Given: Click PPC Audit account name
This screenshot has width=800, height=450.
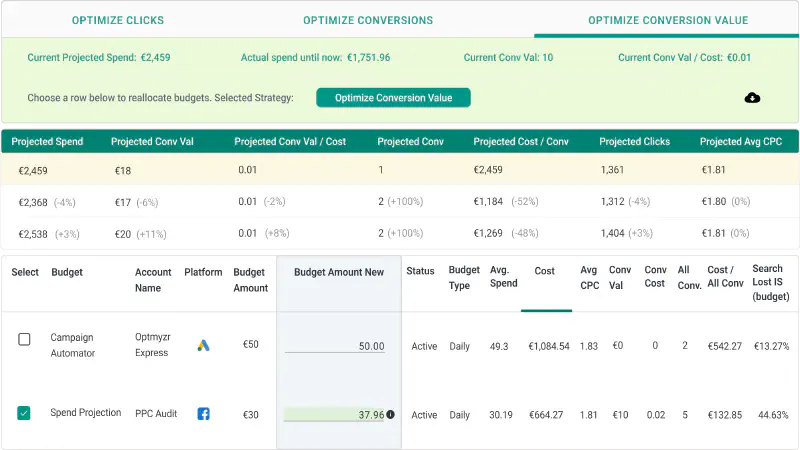Looking at the screenshot, I should tap(156, 413).
